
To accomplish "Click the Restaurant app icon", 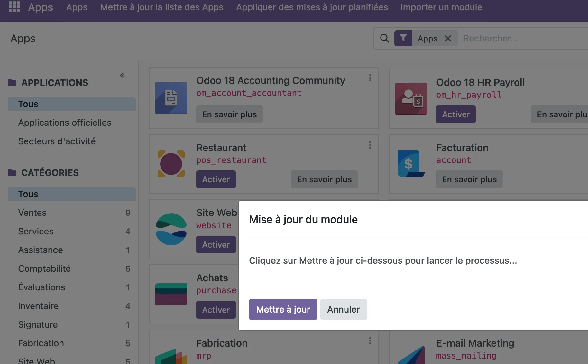I will (x=171, y=164).
